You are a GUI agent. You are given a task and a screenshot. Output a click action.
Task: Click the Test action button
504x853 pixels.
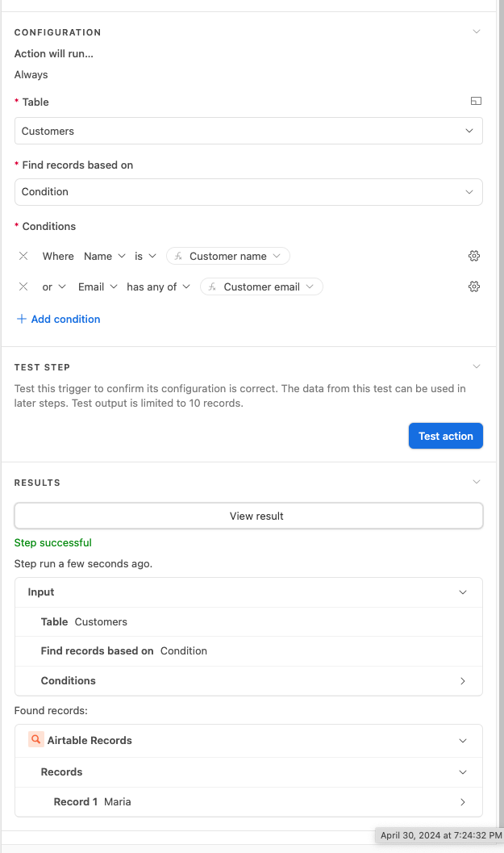pos(446,436)
